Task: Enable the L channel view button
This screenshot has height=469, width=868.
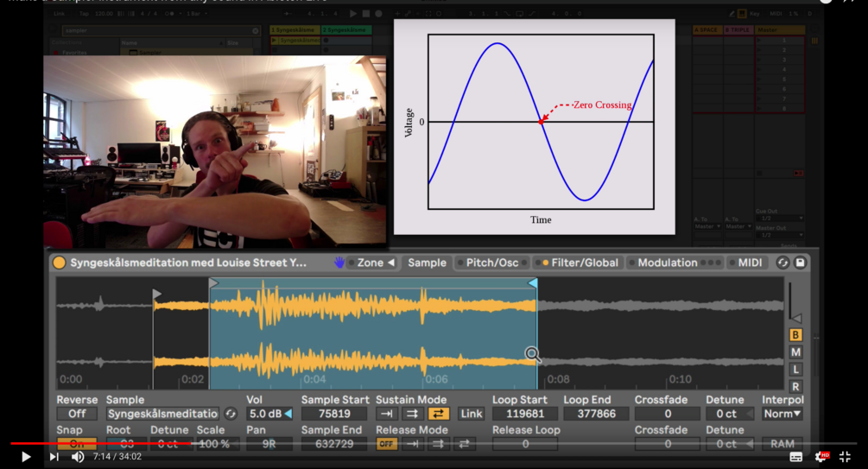Action: click(795, 370)
